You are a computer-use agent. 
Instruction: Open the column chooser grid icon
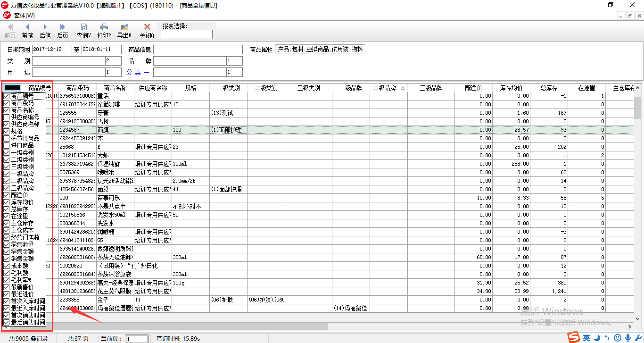(12, 88)
